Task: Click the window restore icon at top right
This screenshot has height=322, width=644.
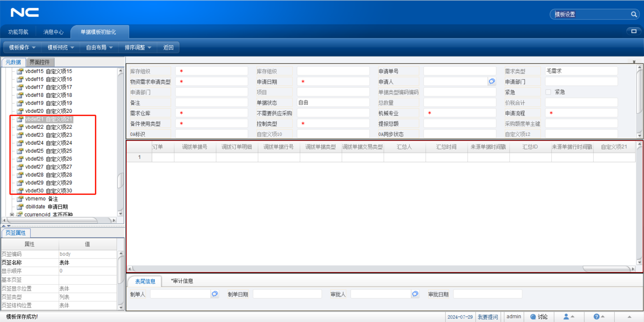Action: (634, 31)
